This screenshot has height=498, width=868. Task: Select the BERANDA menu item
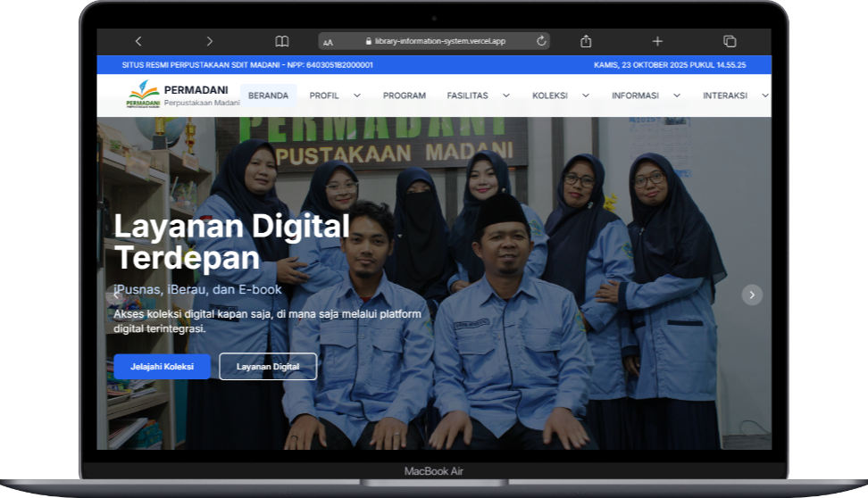[269, 95]
